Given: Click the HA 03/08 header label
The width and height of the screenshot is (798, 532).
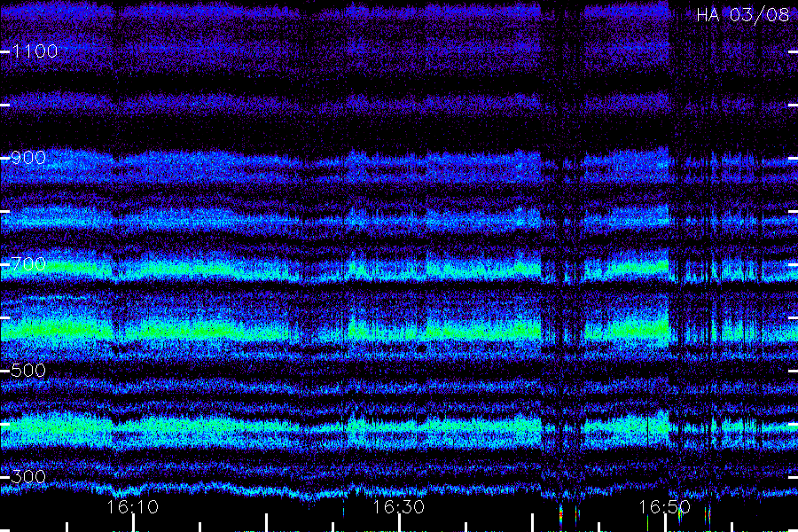Looking at the screenshot, I should 742,15.
